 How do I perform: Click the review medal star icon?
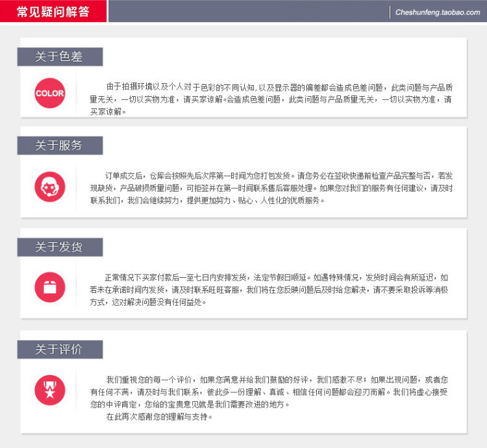[50, 390]
